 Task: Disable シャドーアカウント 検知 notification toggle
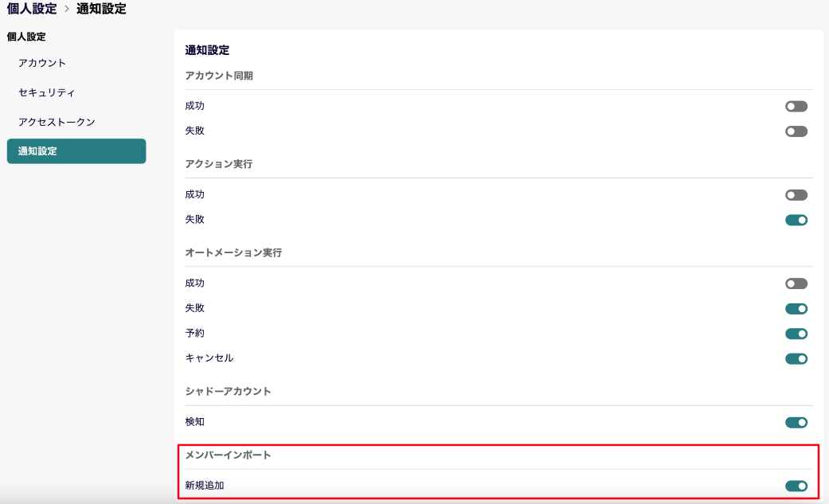796,422
